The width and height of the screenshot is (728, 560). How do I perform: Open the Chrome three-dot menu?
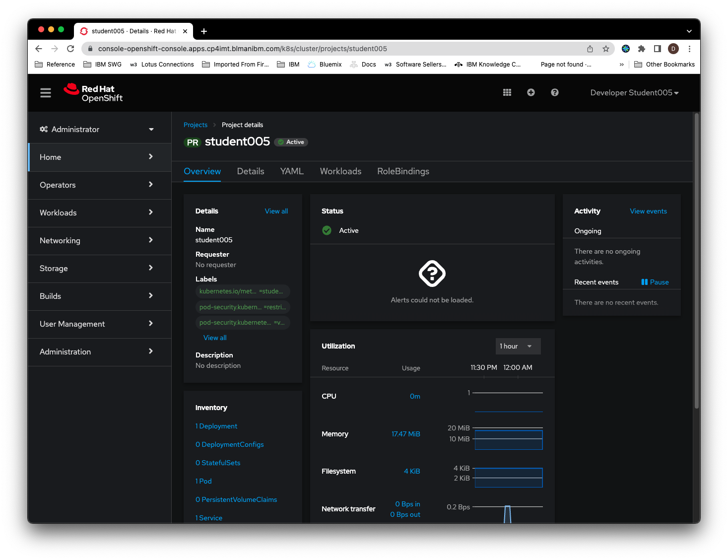click(x=689, y=49)
